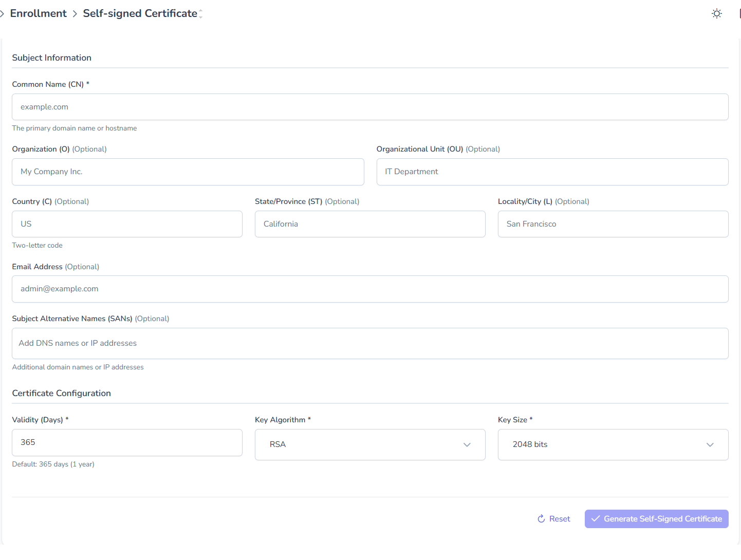Click Generate Self-Signed Certificate button

click(x=656, y=519)
